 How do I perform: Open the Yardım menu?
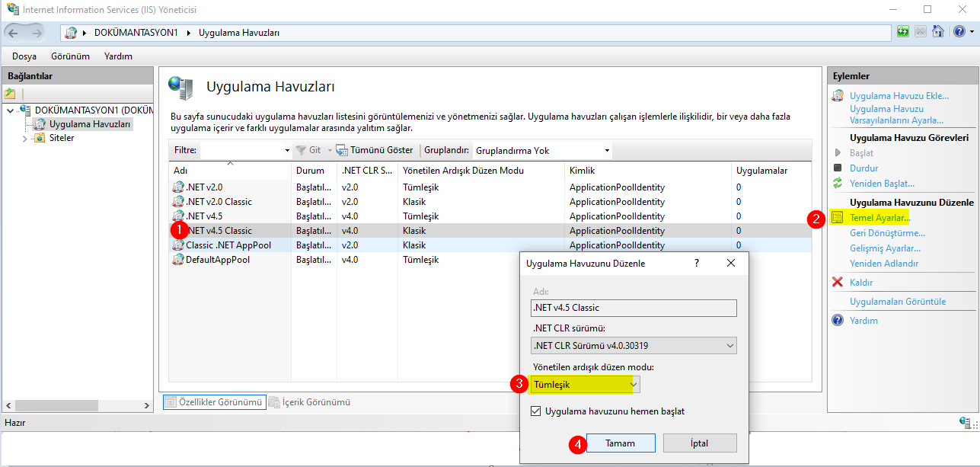coord(118,56)
